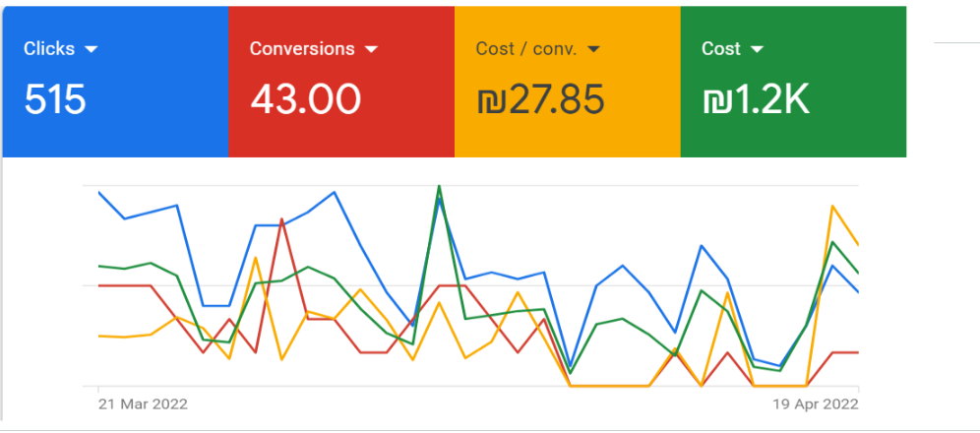Viewport: 980px width, 433px height.
Task: Click the red Conversions line's highest peak
Action: click(x=282, y=219)
